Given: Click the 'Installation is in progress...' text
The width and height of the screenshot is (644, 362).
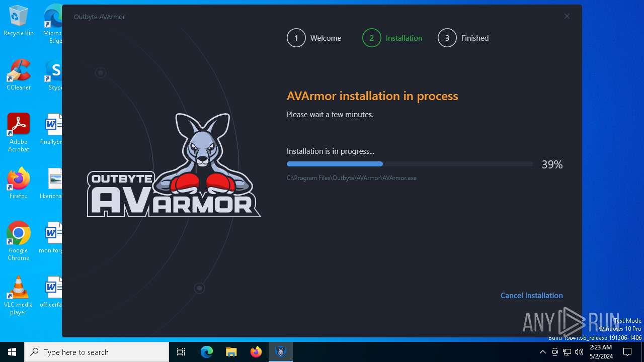Looking at the screenshot, I should (331, 151).
